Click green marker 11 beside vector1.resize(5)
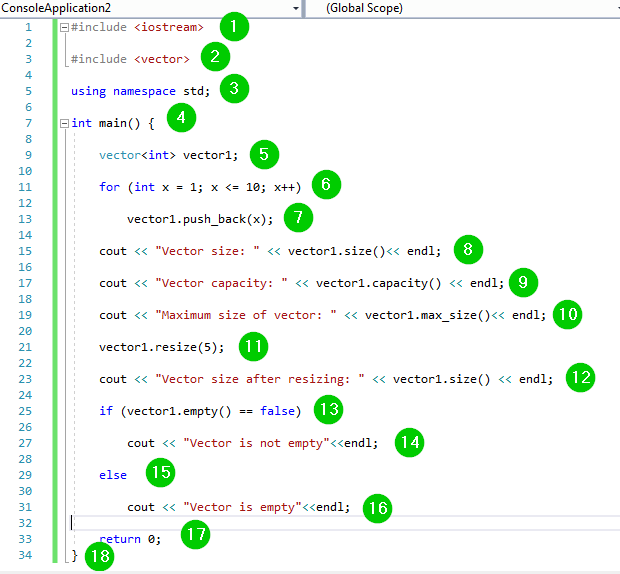The width and height of the screenshot is (620, 574). point(253,346)
